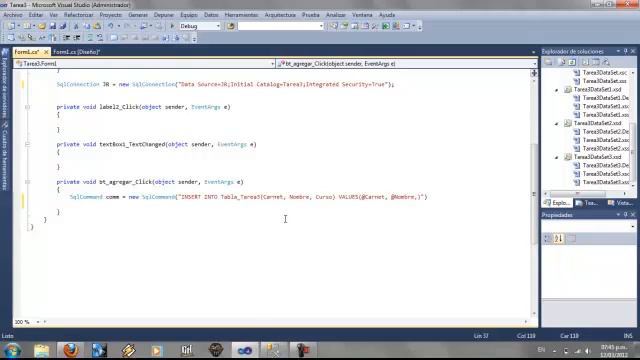Screen dimensions: 640x360
Task: Switch to the Explo... bottom panel tab
Action: (558, 203)
